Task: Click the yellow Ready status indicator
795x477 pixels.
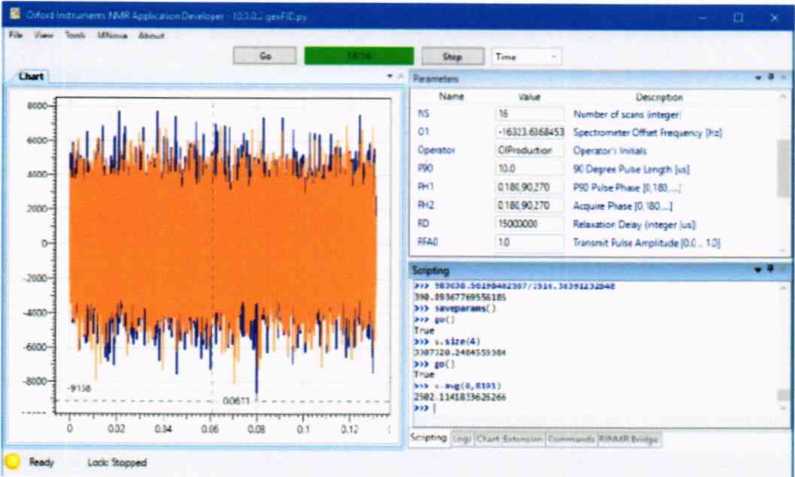Action: coord(12,462)
